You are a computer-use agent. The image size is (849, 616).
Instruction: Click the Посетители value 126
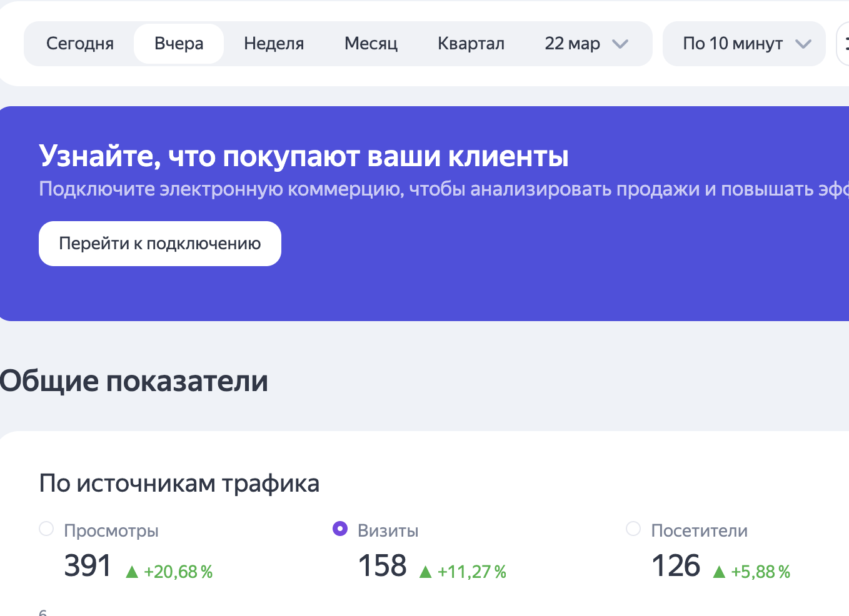[676, 566]
